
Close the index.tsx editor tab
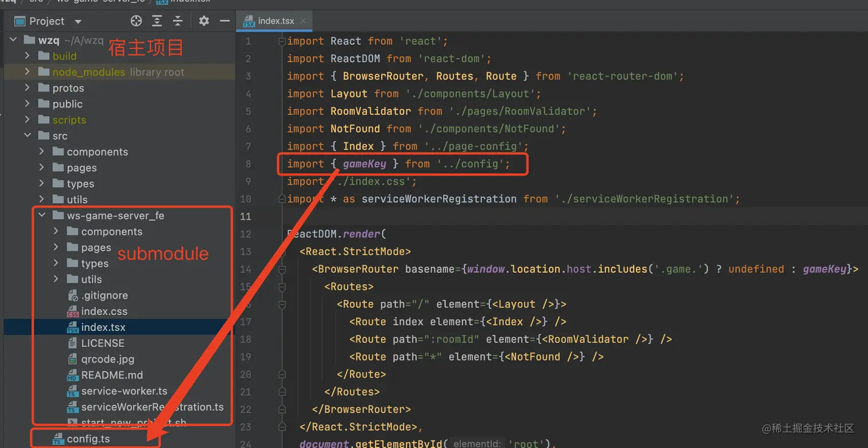tap(303, 21)
